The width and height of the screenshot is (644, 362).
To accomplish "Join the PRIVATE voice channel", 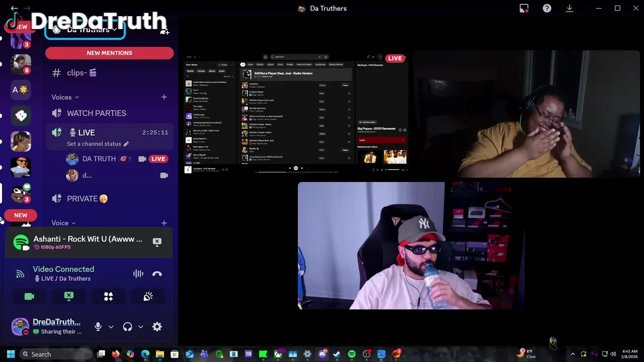I will click(109, 199).
